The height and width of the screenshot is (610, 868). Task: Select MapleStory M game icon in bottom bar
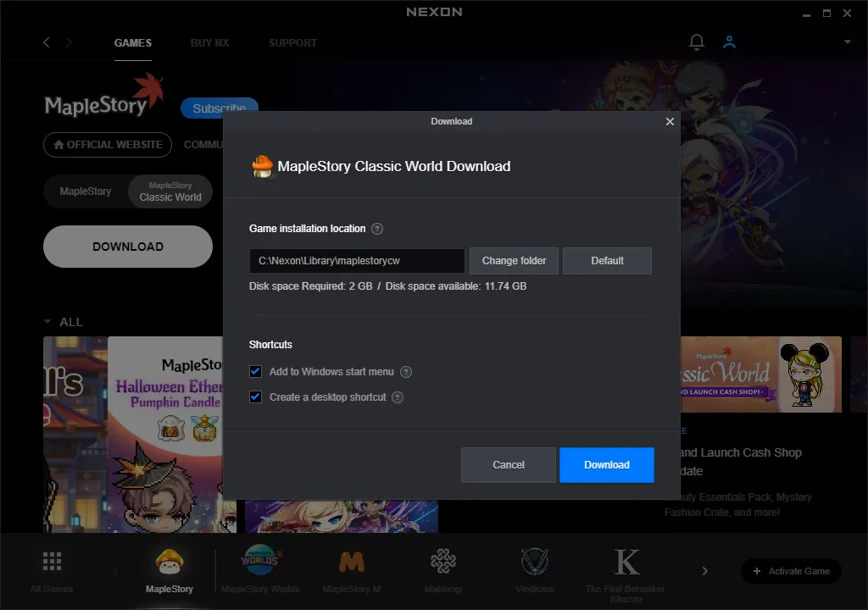point(352,562)
